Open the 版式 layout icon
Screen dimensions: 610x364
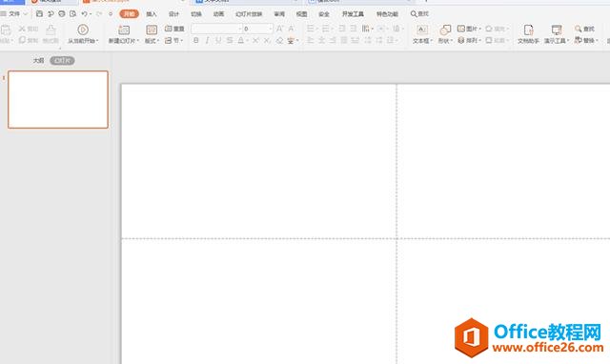coord(152,30)
